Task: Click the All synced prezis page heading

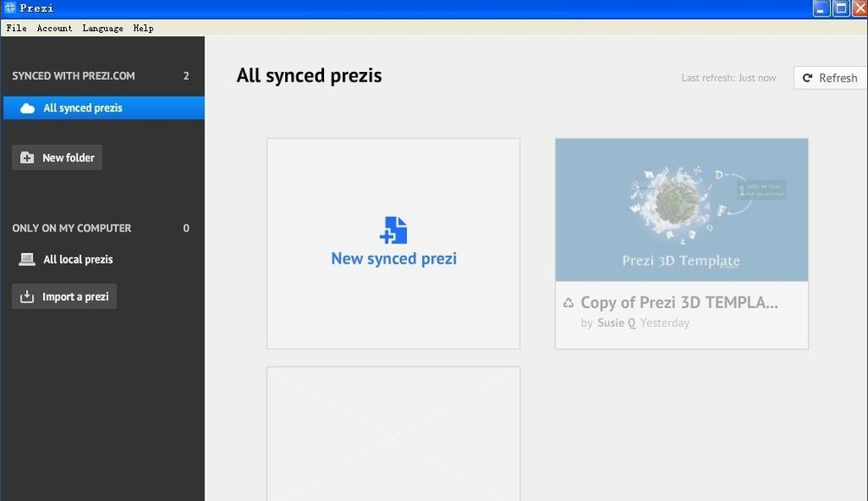Action: [x=309, y=75]
